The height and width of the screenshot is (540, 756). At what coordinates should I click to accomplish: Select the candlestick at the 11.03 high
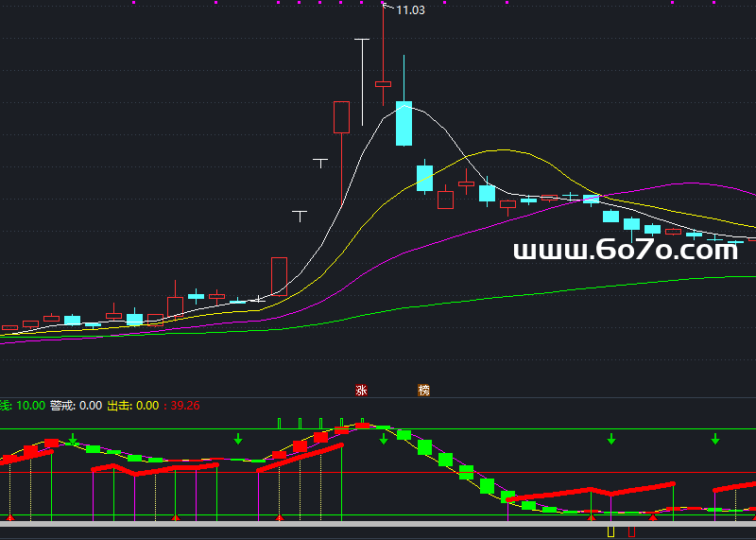click(383, 84)
